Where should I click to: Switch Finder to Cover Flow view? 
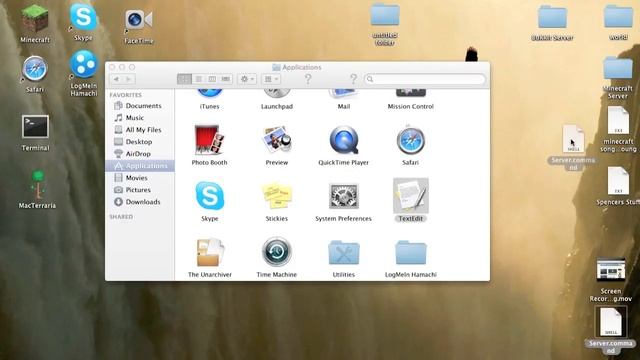point(226,79)
